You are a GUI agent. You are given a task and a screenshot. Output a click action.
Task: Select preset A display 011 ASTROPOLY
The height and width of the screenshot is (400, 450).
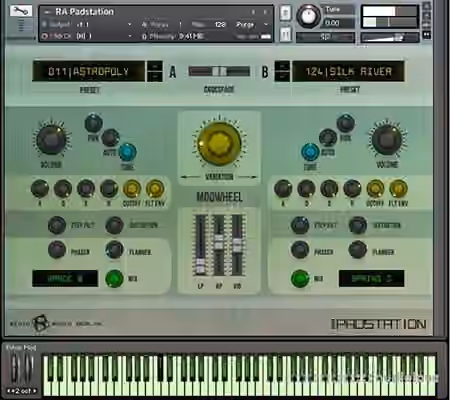coord(89,71)
